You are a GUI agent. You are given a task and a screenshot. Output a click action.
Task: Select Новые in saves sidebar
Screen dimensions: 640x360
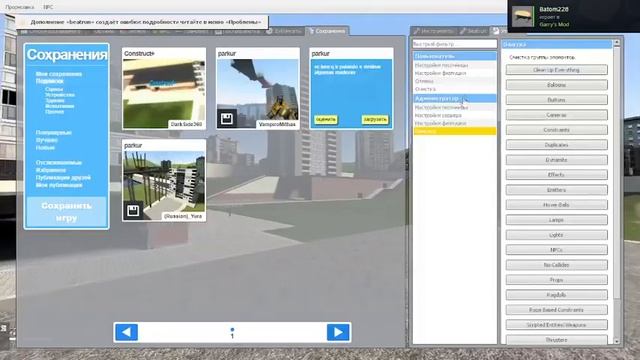tap(45, 147)
